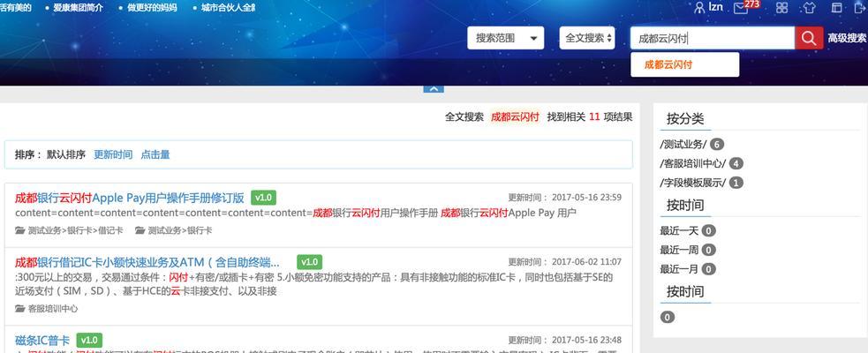Screen dimensions: 868x353
Task: Click the 1 count badge for 字段模板展示
Action: pos(736,183)
